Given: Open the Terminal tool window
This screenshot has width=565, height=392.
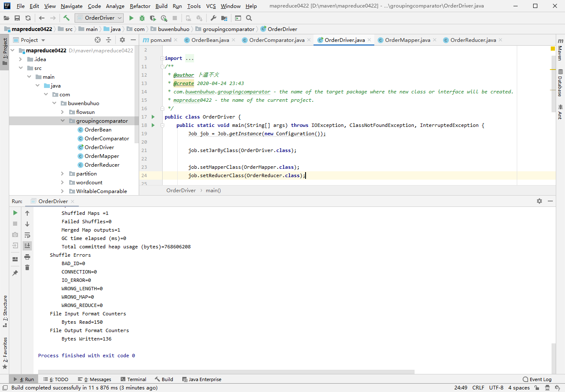Looking at the screenshot, I should pos(133,379).
